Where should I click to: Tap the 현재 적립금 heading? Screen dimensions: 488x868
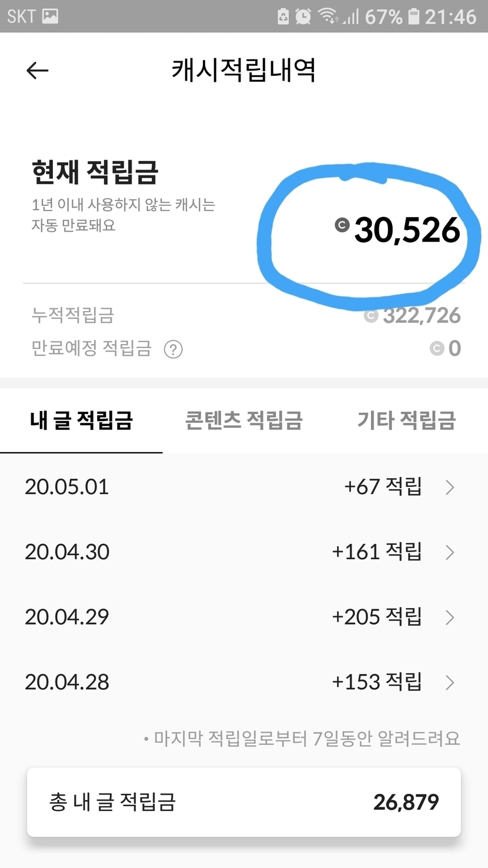(95, 172)
